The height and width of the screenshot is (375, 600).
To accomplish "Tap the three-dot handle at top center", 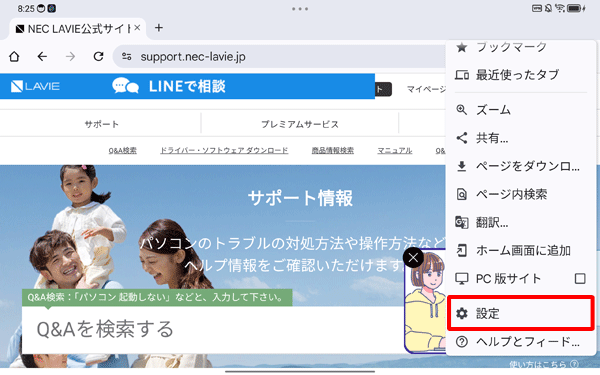I will 300,8.
